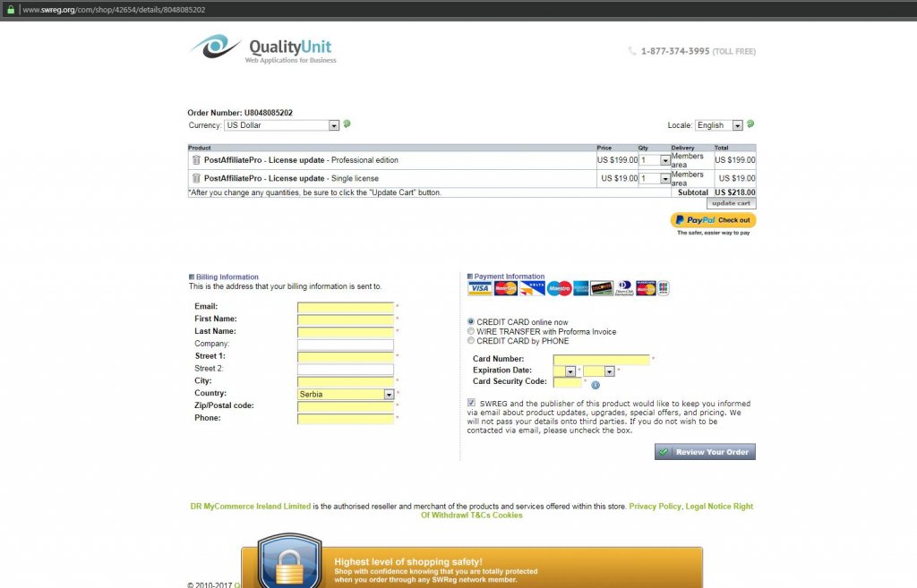
Task: Click green refresh icon next to Locale
Action: (750, 124)
